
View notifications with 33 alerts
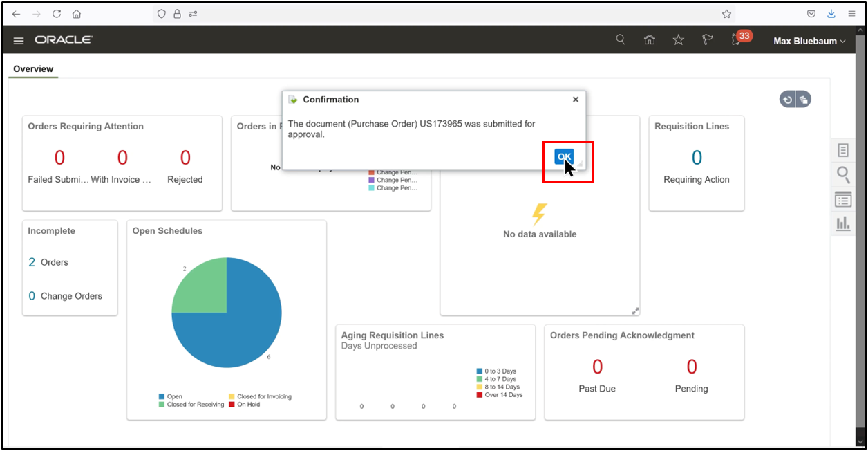[x=735, y=39]
